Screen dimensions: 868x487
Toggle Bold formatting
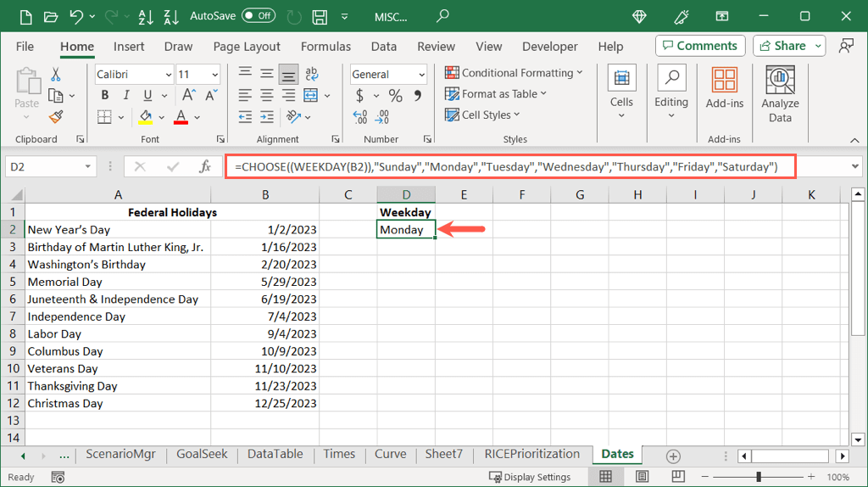point(105,96)
